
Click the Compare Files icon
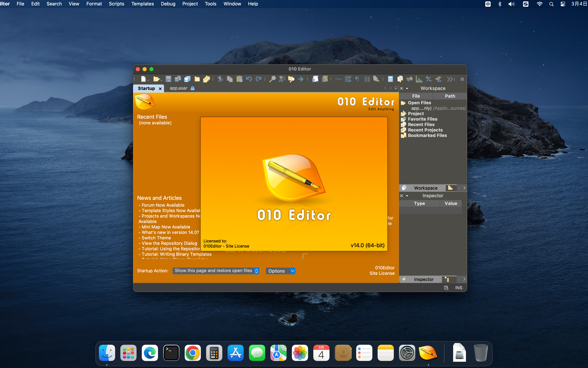pos(400,79)
